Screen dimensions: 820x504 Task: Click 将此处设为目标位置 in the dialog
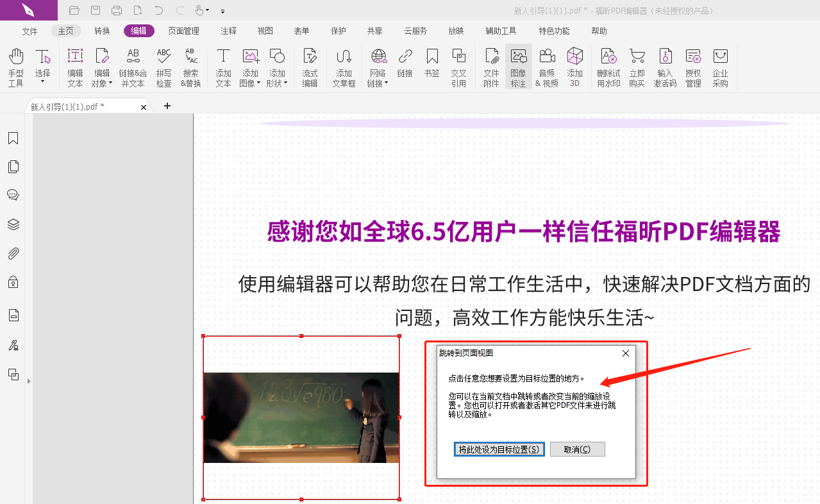point(499,449)
